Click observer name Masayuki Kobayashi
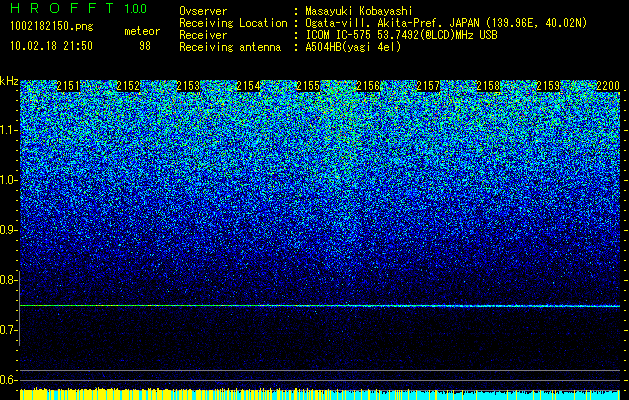 [x=359, y=11]
